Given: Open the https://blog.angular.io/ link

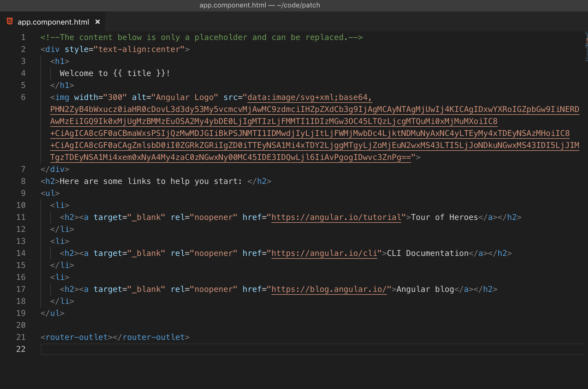Looking at the screenshot, I should point(329,289).
